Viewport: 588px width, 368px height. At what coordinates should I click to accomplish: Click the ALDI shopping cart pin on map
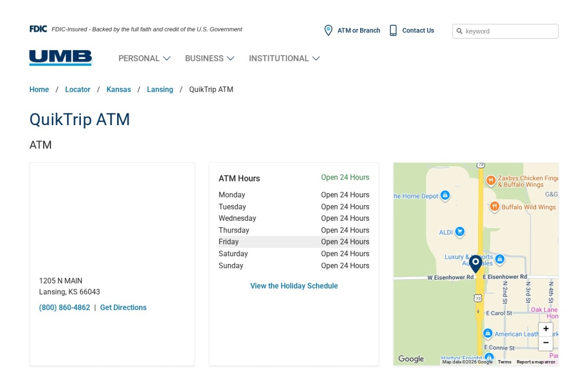coord(460,232)
